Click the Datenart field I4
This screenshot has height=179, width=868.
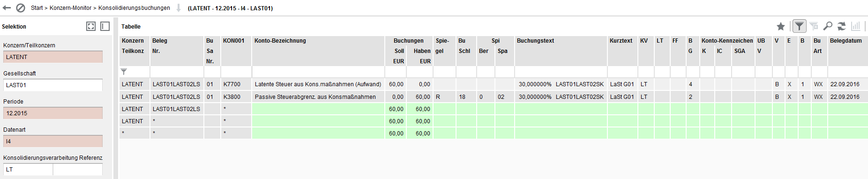tap(53, 142)
